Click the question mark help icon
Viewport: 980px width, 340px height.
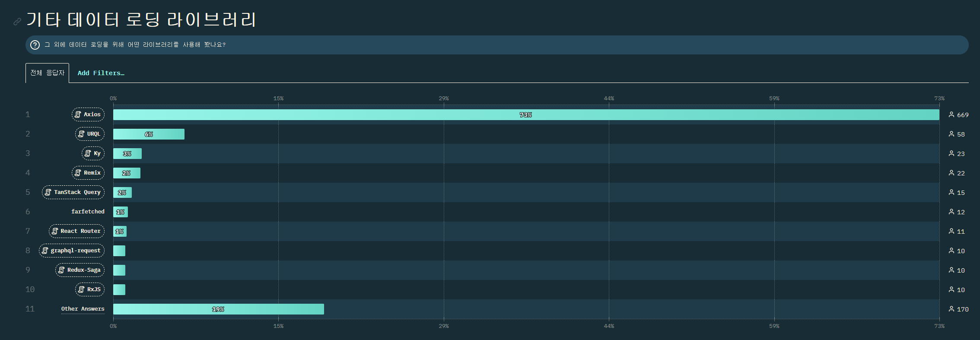[35, 45]
